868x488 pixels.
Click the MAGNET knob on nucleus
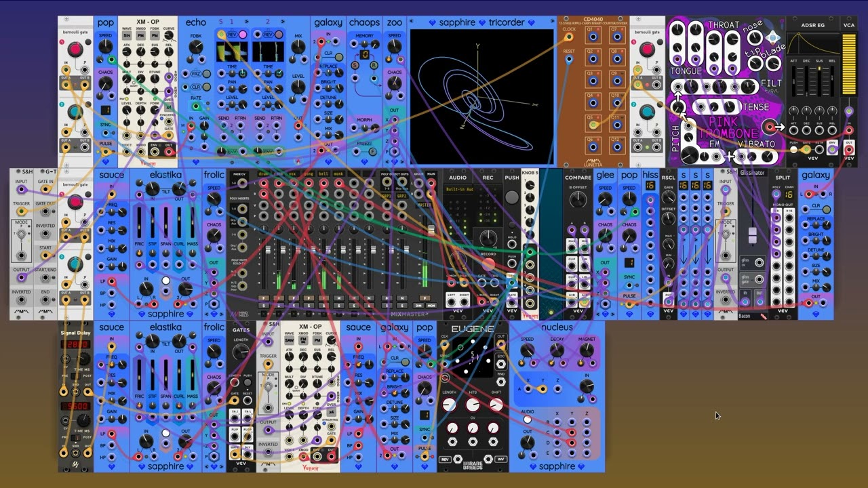pyautogui.click(x=587, y=350)
